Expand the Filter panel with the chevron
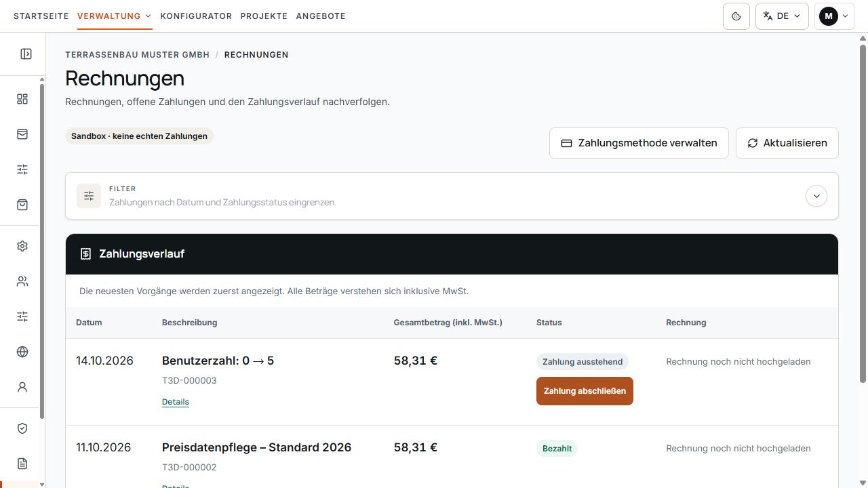 (x=816, y=196)
